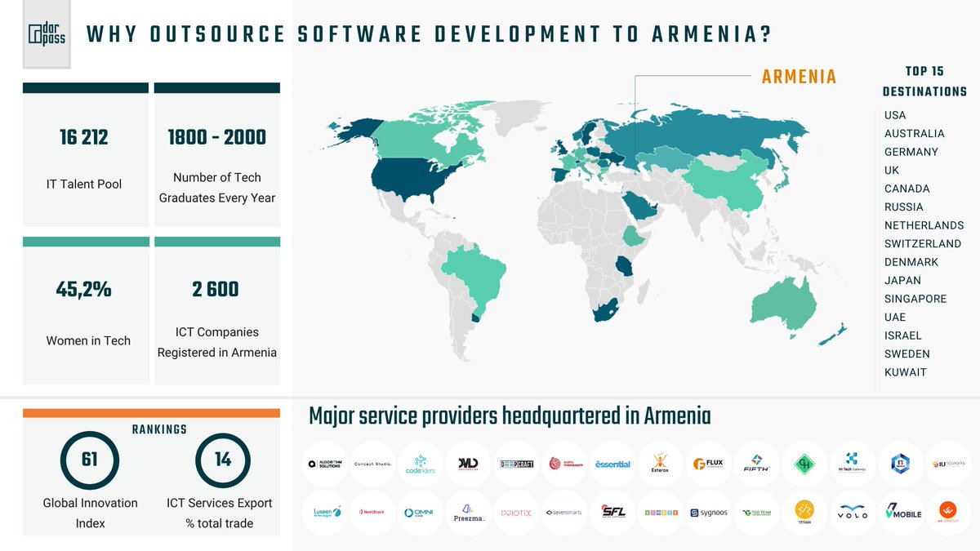Viewport: 980px width, 551px height.
Task: Click ISRAEL in the destinations list
Action: pyautogui.click(x=903, y=335)
